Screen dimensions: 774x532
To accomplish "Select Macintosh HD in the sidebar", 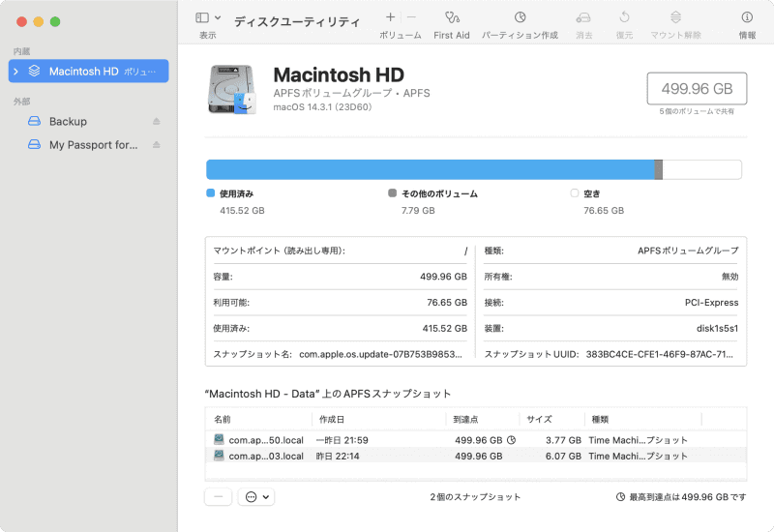I will [x=88, y=71].
